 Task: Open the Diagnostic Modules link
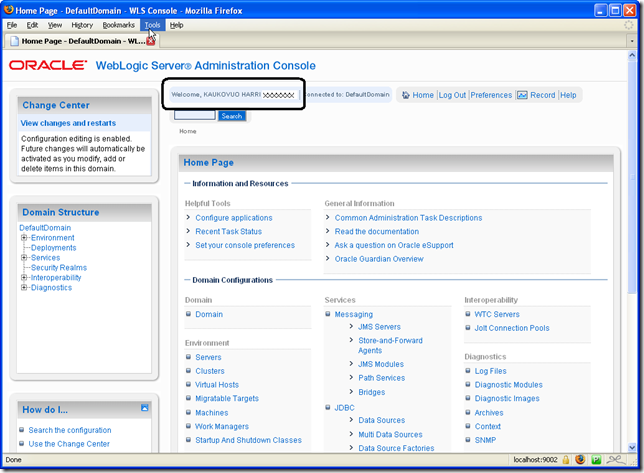[x=508, y=385]
